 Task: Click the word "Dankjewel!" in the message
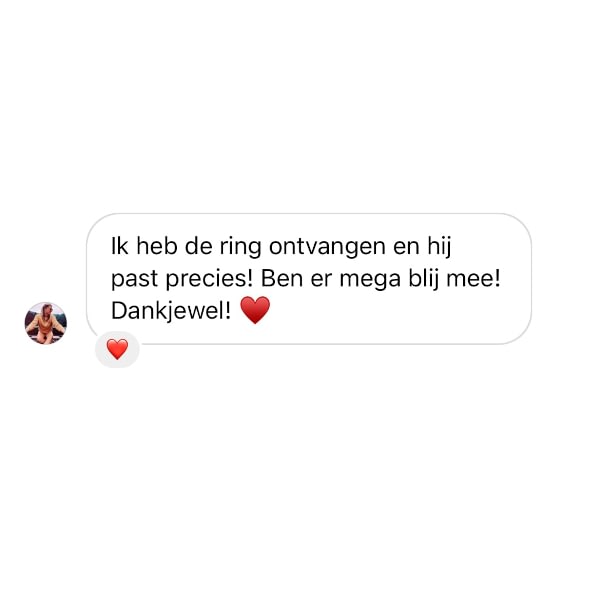(171, 311)
